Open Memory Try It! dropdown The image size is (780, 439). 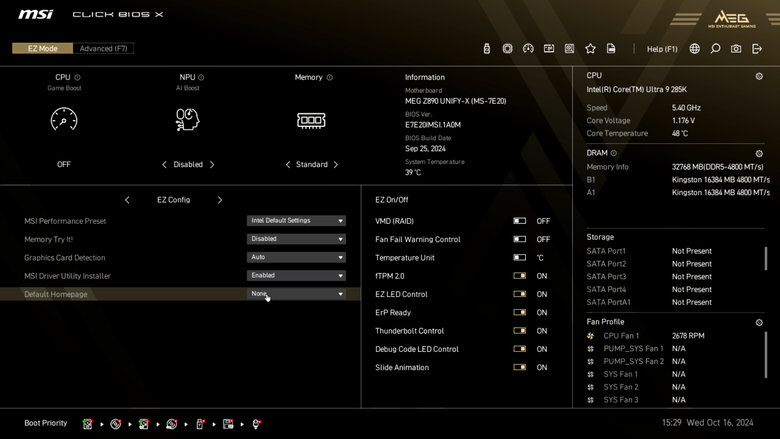(296, 239)
